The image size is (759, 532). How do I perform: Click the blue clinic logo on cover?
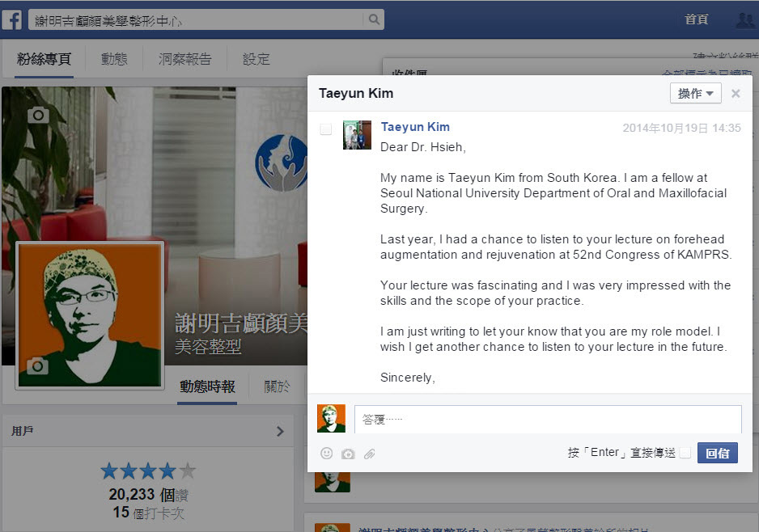(x=282, y=163)
